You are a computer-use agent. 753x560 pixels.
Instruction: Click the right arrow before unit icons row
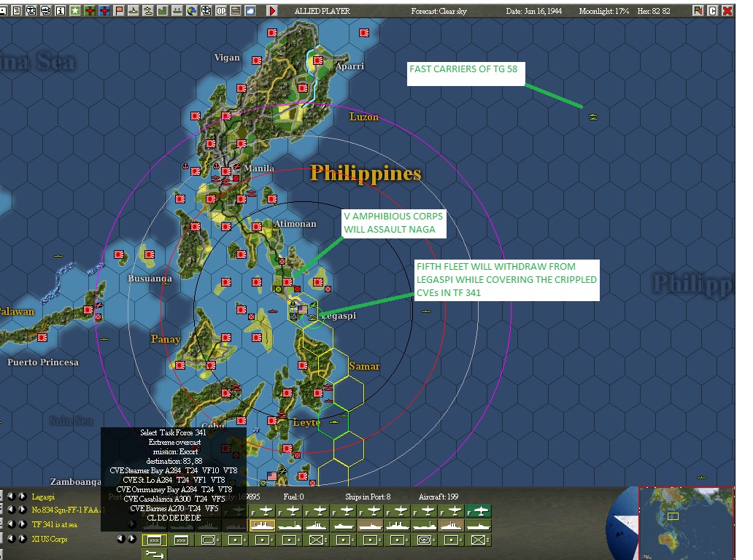click(x=131, y=538)
